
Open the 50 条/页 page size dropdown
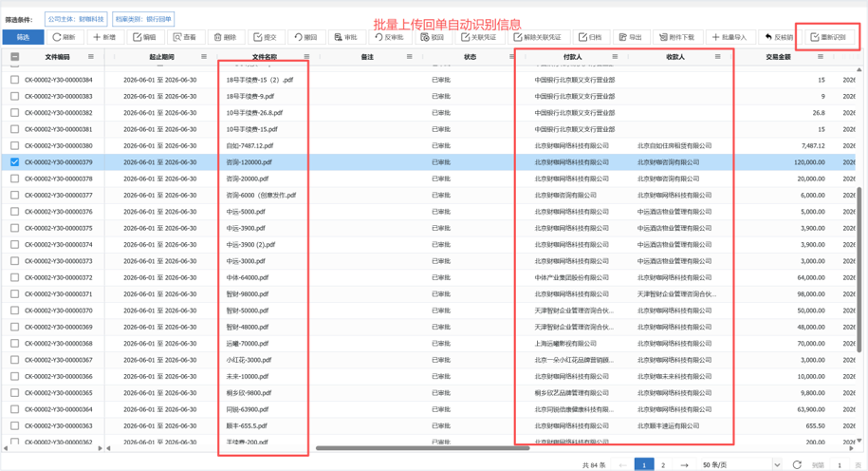pyautogui.click(x=740, y=465)
